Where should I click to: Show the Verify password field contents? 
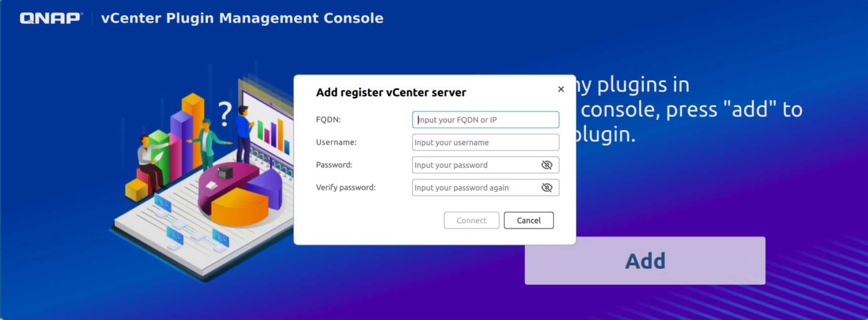(x=547, y=188)
